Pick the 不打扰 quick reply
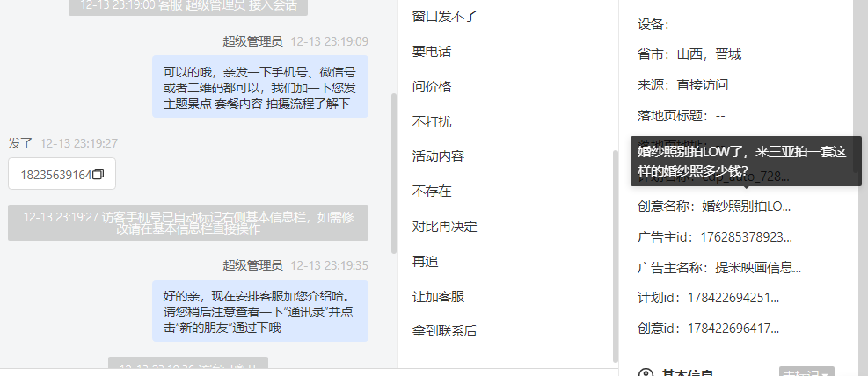 (x=432, y=121)
